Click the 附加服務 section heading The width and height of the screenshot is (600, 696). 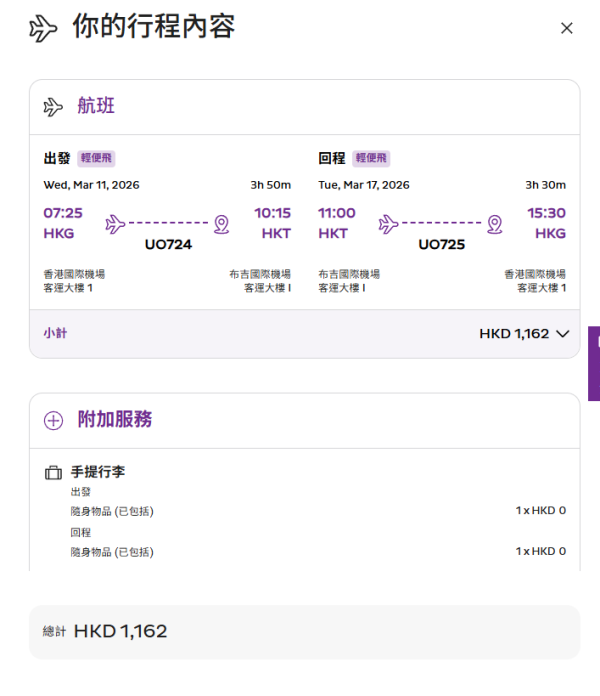[x=115, y=419]
